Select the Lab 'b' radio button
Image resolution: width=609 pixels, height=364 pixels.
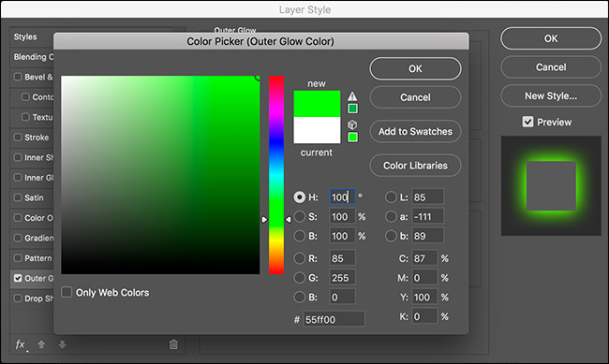point(391,236)
